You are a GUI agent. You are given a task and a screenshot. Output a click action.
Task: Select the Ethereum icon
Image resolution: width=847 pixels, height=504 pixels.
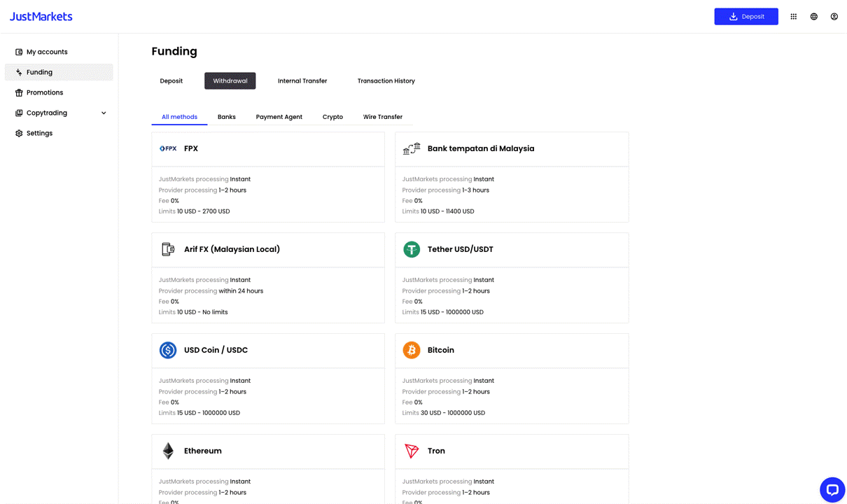click(x=168, y=451)
